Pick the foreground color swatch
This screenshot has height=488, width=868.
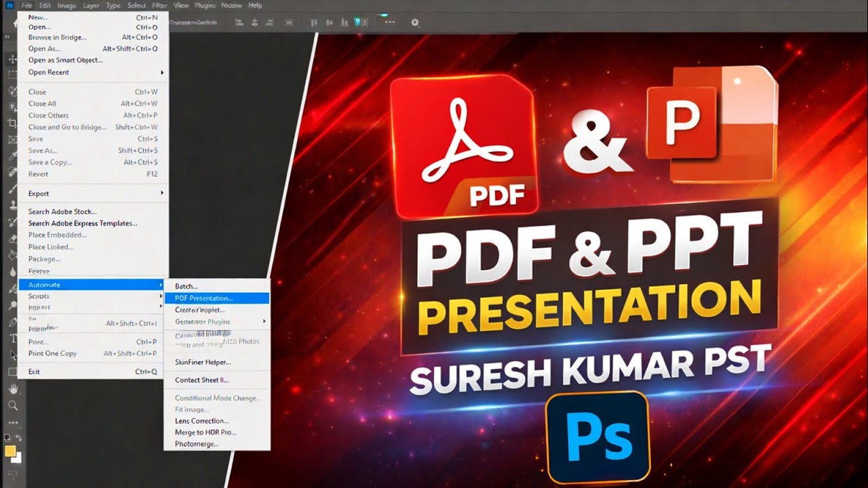pyautogui.click(x=10, y=451)
